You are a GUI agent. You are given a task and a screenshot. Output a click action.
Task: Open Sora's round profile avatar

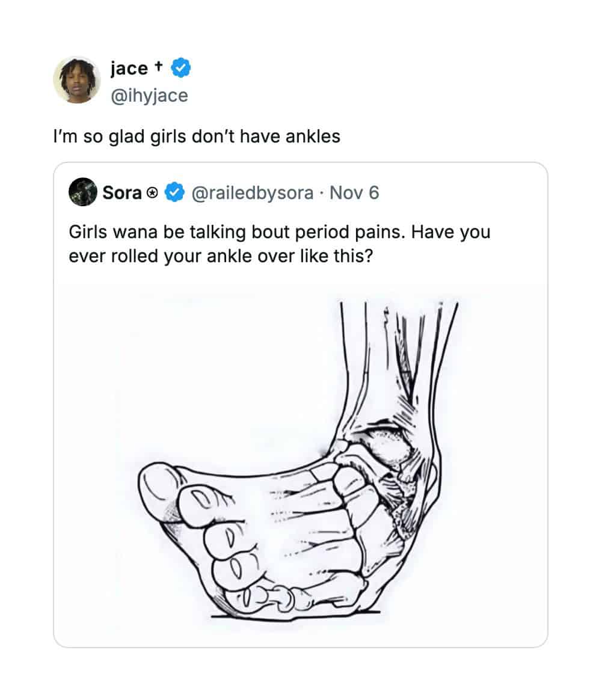[x=82, y=192]
